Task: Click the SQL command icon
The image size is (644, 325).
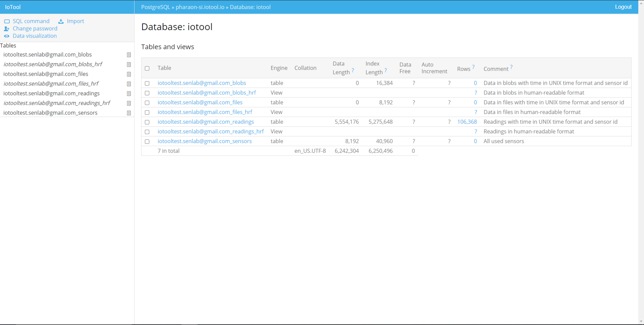Action: [7, 21]
